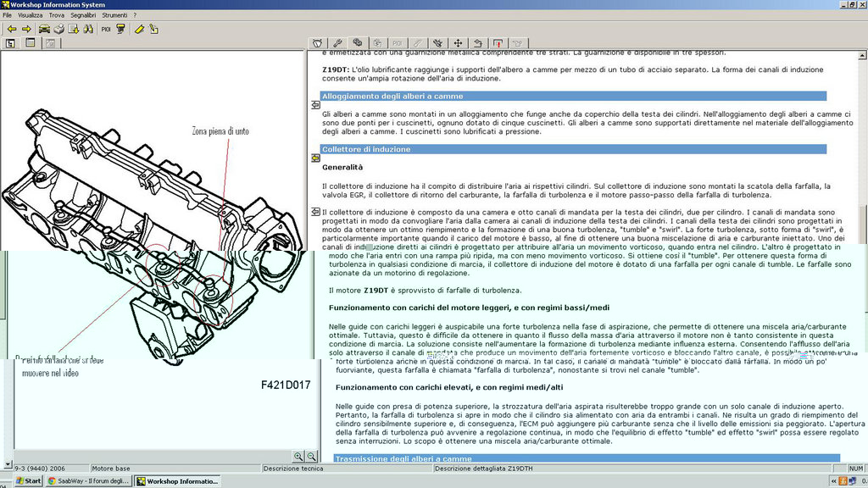Image resolution: width=868 pixels, height=488 pixels.
Task: Click the greyed PIOI tab in document toolbar
Action: click(398, 43)
